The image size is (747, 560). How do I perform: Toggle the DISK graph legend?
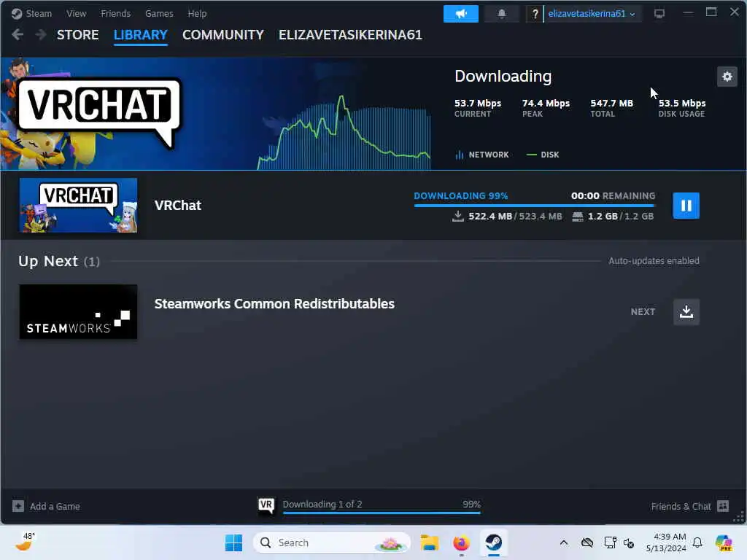click(x=543, y=155)
